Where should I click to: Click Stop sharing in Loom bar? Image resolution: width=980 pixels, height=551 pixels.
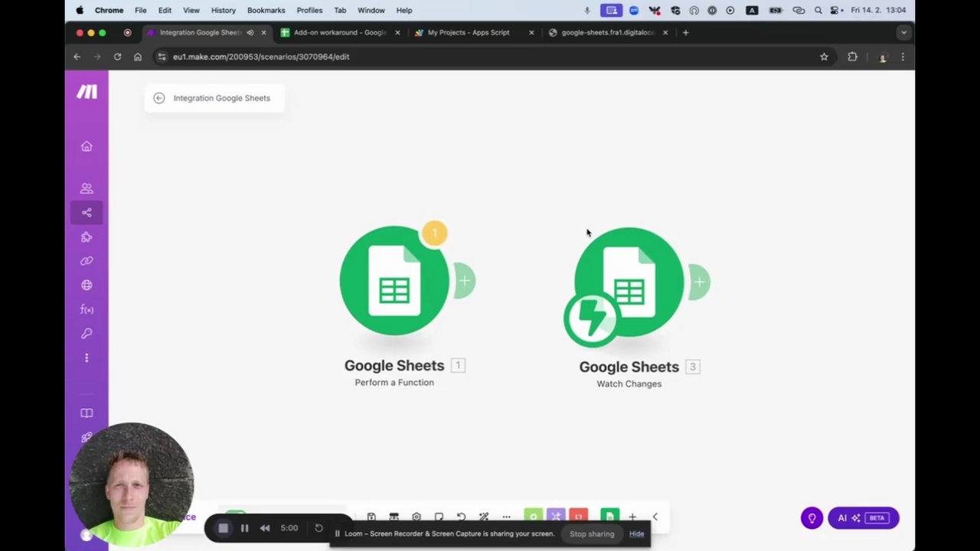(x=592, y=534)
